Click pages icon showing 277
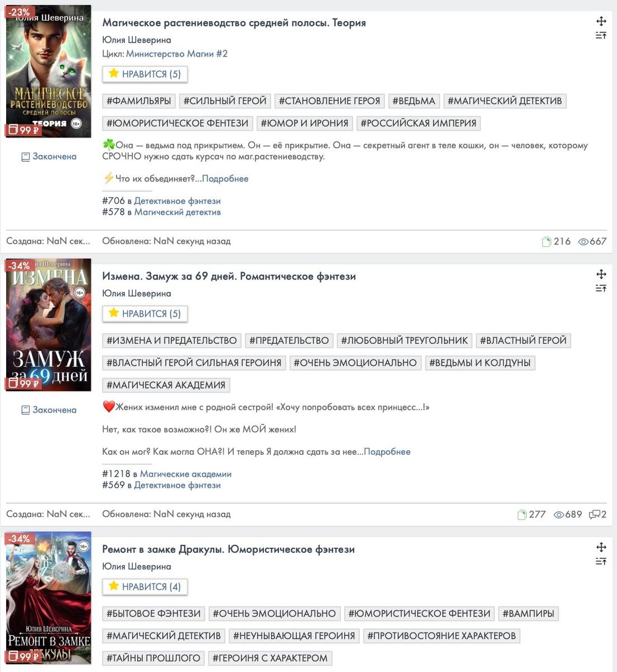 [522, 515]
